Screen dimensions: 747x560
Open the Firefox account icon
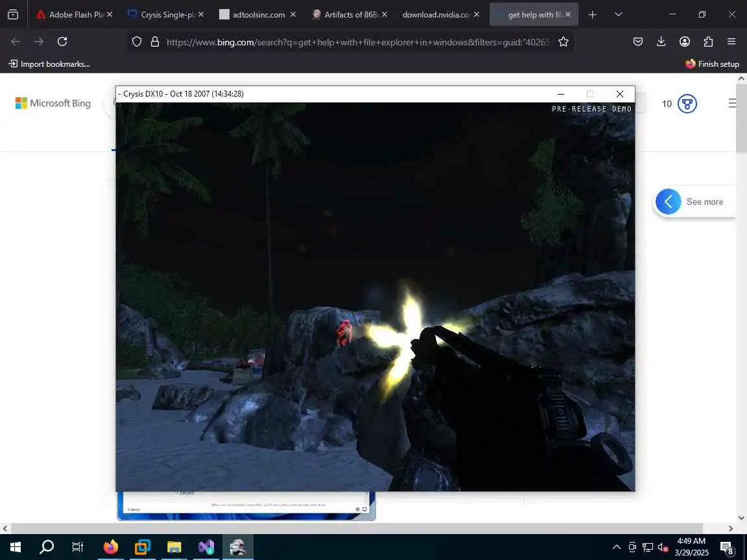click(685, 42)
